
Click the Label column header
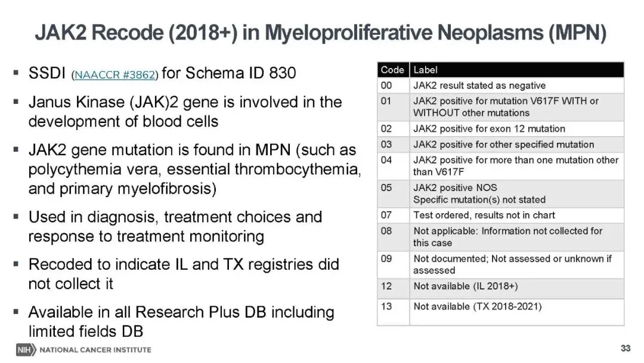click(x=516, y=70)
